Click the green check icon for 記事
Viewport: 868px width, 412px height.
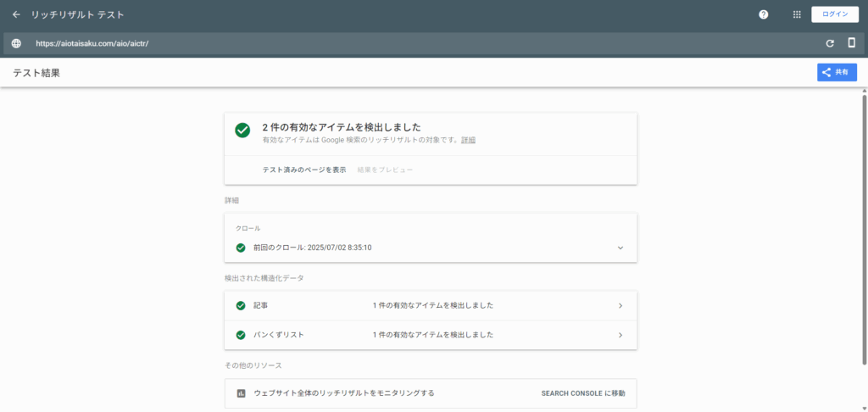241,306
